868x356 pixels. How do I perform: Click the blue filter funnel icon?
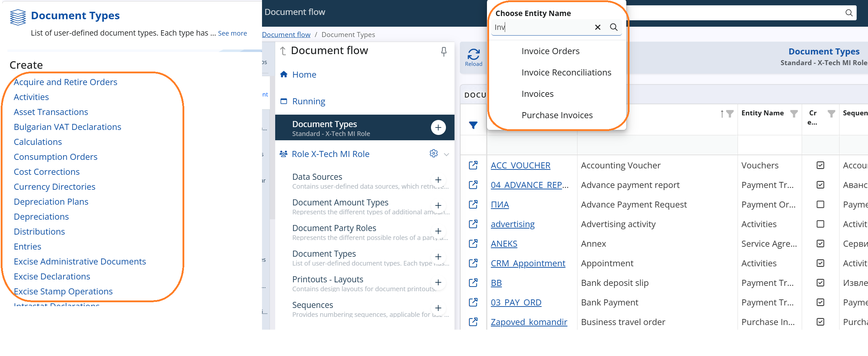473,125
